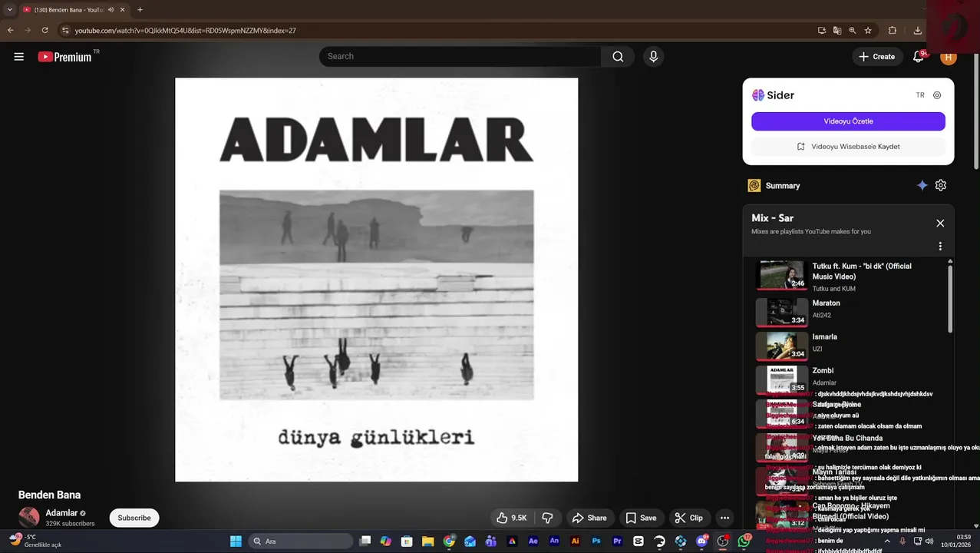The image size is (980, 553).
Task: Click the album cover video player
Action: pyautogui.click(x=376, y=280)
